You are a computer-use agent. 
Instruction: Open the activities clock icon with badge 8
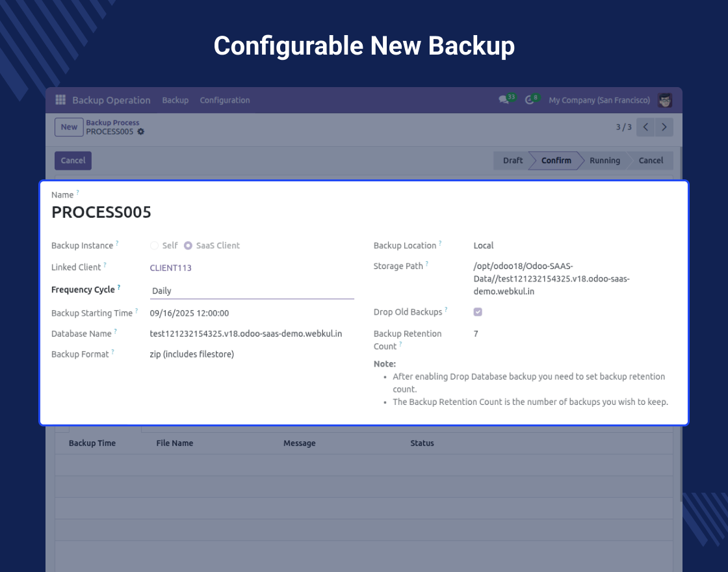pyautogui.click(x=529, y=100)
